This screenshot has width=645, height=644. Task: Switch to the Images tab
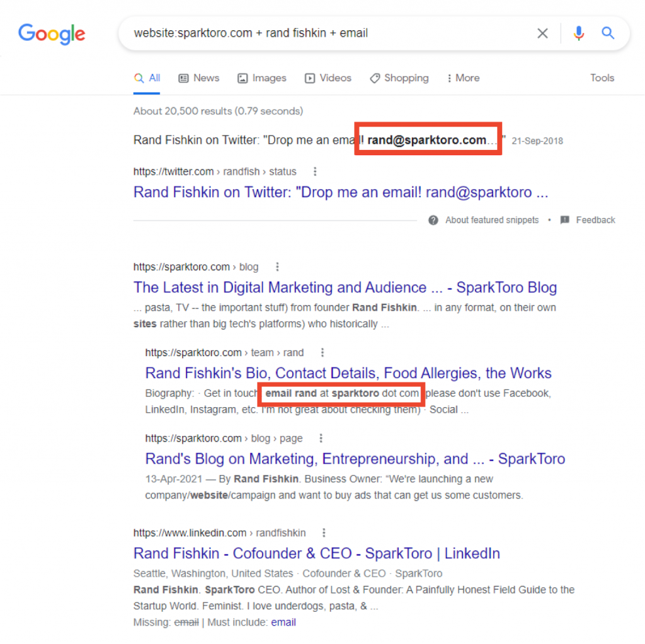tap(262, 78)
